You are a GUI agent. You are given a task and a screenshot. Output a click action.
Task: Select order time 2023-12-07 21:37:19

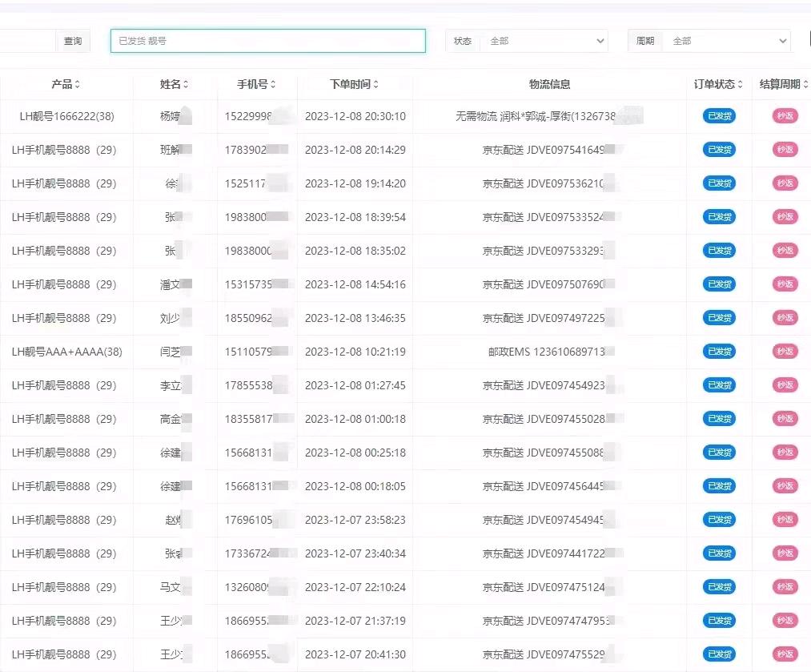[x=355, y=620]
